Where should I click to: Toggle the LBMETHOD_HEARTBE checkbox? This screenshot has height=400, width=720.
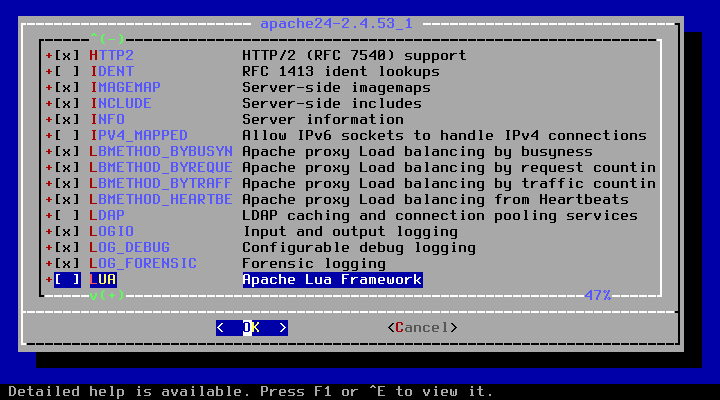[67, 200]
